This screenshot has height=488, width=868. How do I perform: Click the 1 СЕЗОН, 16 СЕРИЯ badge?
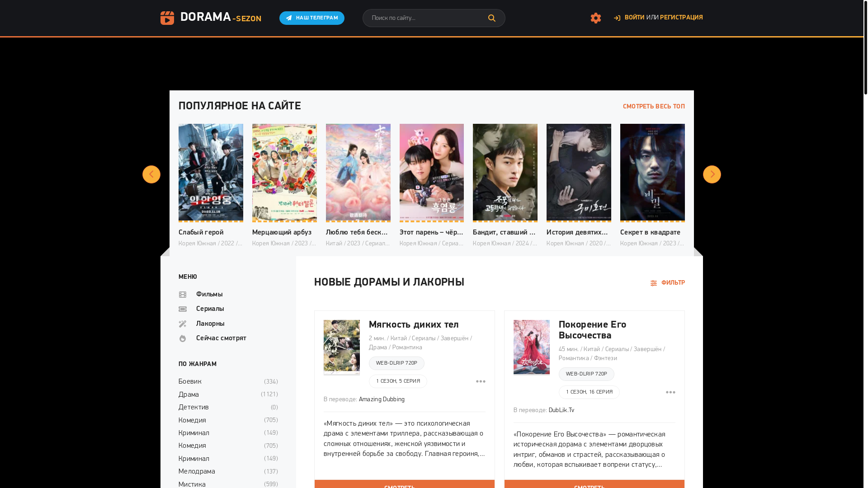(x=589, y=392)
